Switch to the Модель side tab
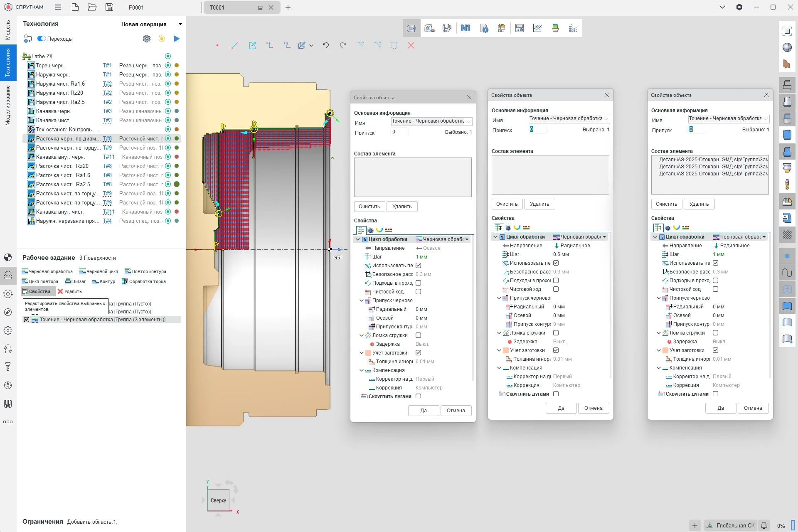 [7, 30]
